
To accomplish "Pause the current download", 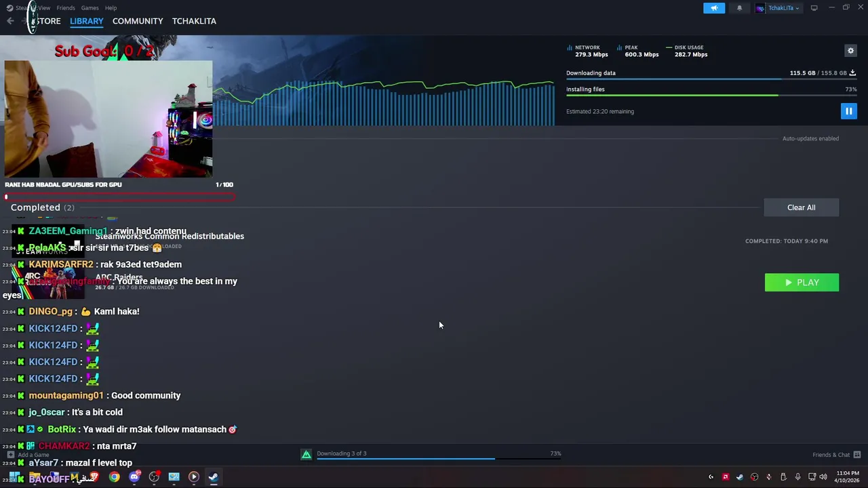I will [848, 111].
